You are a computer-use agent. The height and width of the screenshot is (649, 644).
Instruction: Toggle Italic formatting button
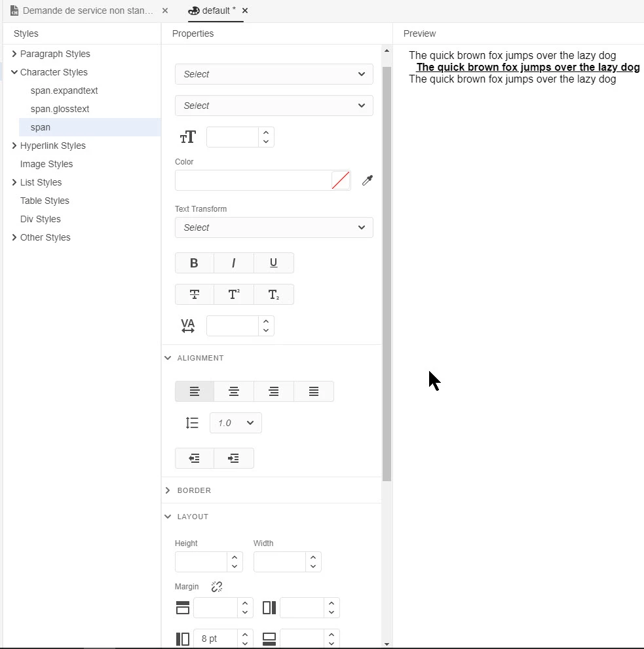click(233, 263)
